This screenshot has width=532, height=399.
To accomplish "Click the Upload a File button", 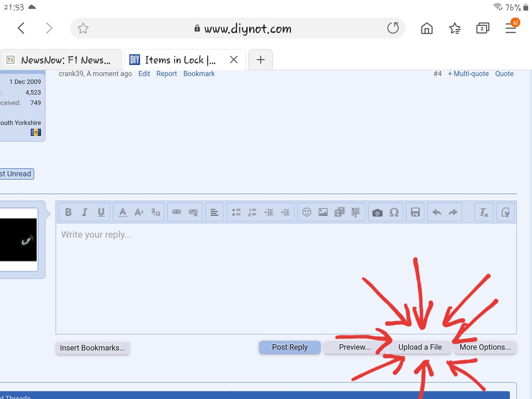I will tap(420, 347).
